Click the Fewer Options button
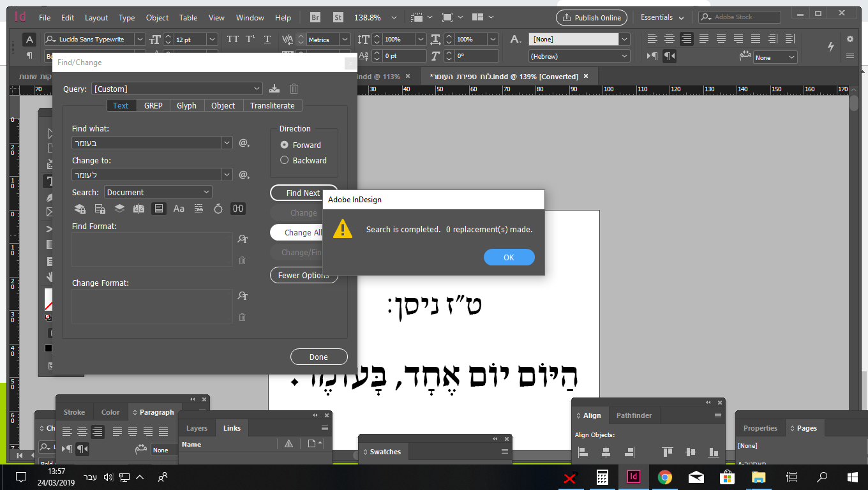868x490 pixels. pos(304,275)
